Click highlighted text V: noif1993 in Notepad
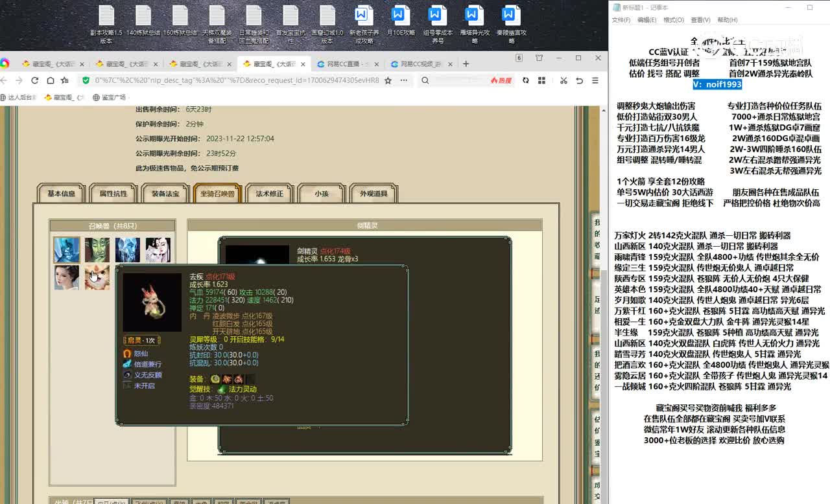Screen dimensions: 830x504 [717, 84]
